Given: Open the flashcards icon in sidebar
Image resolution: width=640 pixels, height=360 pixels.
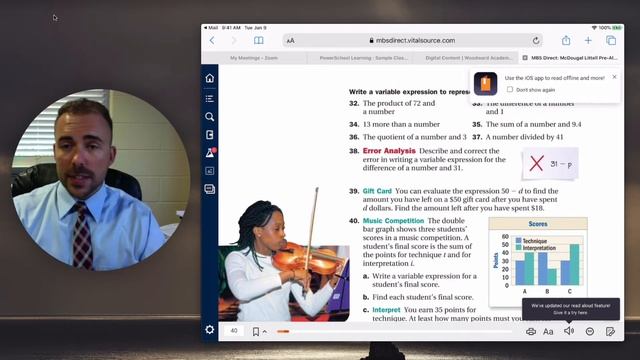Looking at the screenshot, I should click(x=210, y=171).
